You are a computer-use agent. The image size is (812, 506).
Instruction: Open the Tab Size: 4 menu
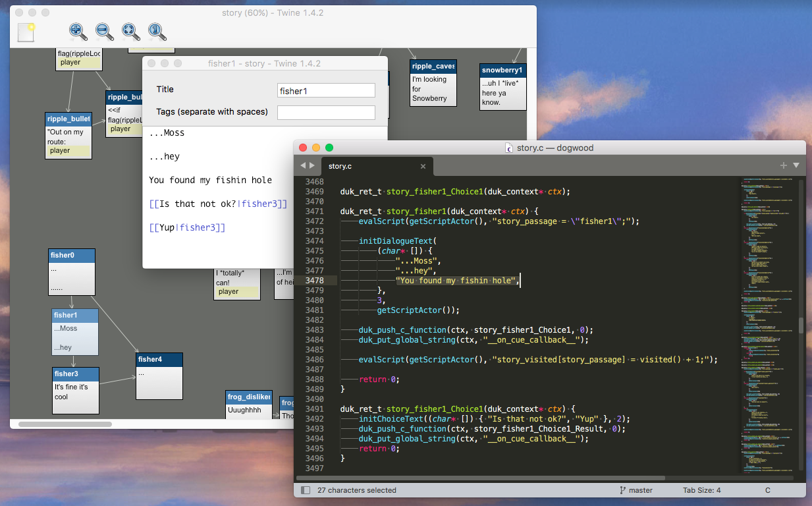pos(701,490)
